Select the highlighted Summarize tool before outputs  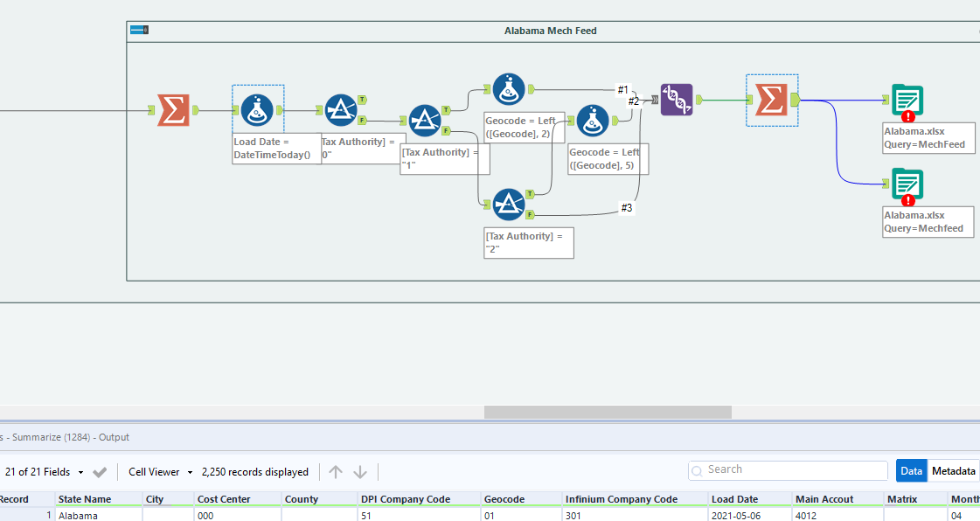point(770,100)
